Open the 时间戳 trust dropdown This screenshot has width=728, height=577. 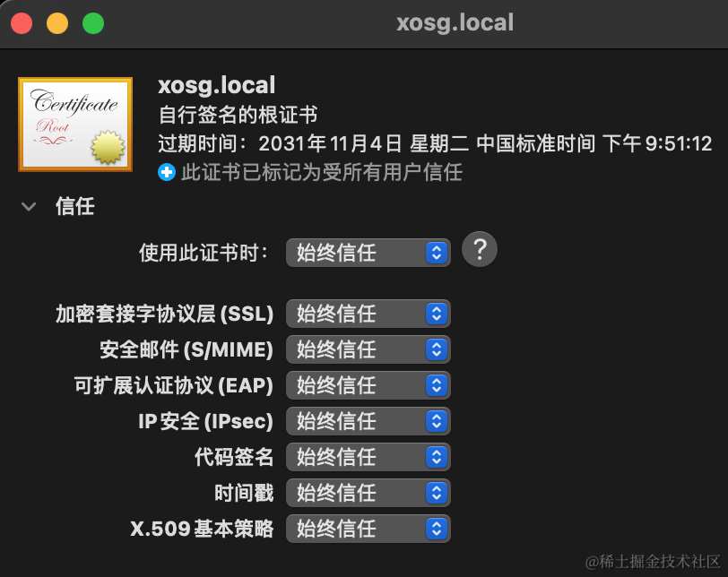coord(368,493)
